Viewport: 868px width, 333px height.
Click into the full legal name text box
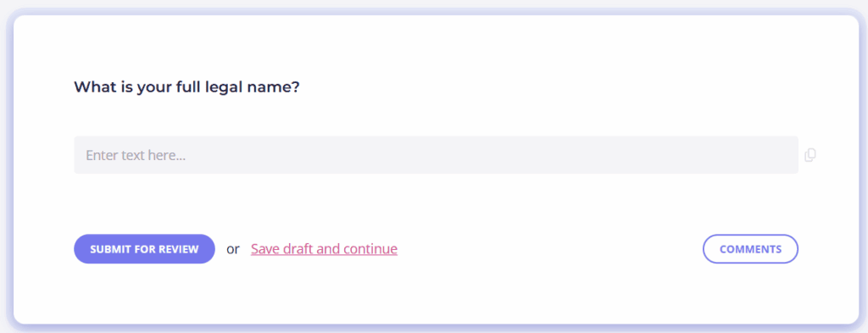pos(437,155)
